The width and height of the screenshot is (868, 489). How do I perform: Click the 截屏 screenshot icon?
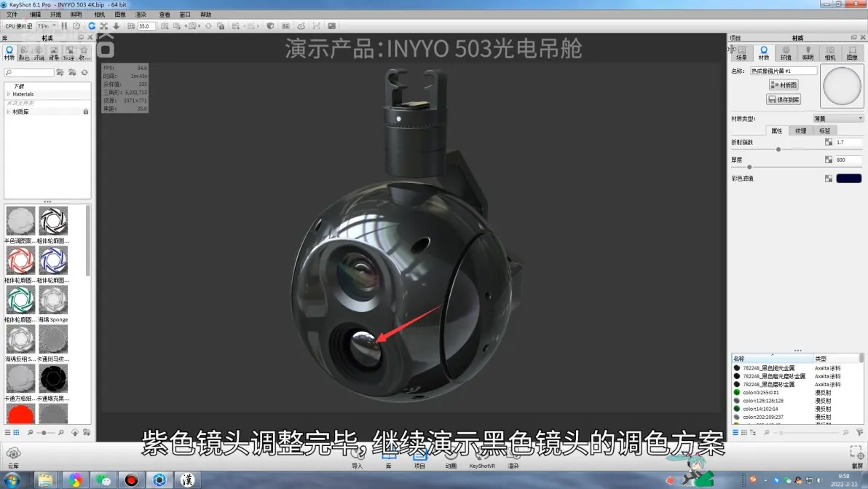point(857,458)
